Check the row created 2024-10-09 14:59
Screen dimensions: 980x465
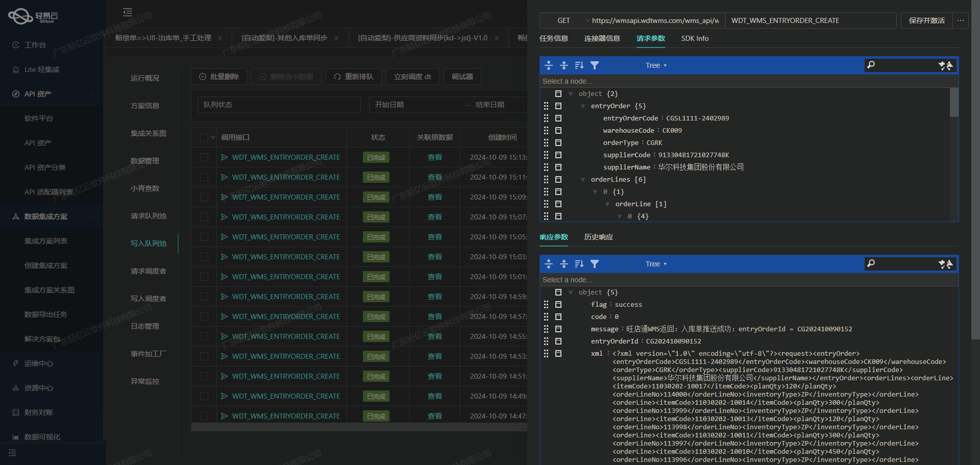tap(204, 297)
